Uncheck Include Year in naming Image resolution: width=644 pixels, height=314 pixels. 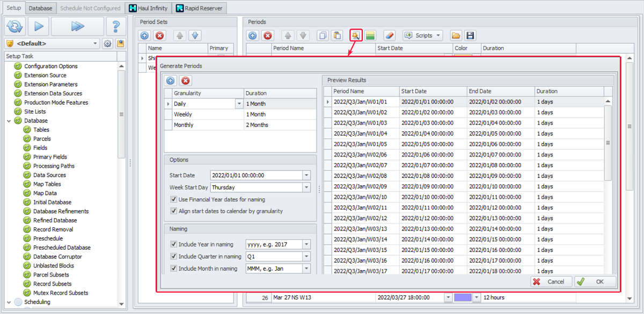[174, 244]
